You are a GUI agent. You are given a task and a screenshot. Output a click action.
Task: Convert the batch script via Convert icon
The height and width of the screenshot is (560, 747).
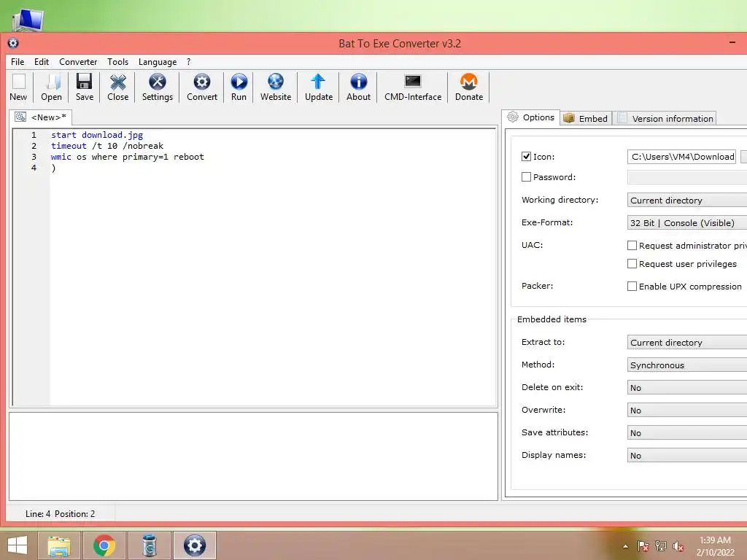(x=202, y=87)
